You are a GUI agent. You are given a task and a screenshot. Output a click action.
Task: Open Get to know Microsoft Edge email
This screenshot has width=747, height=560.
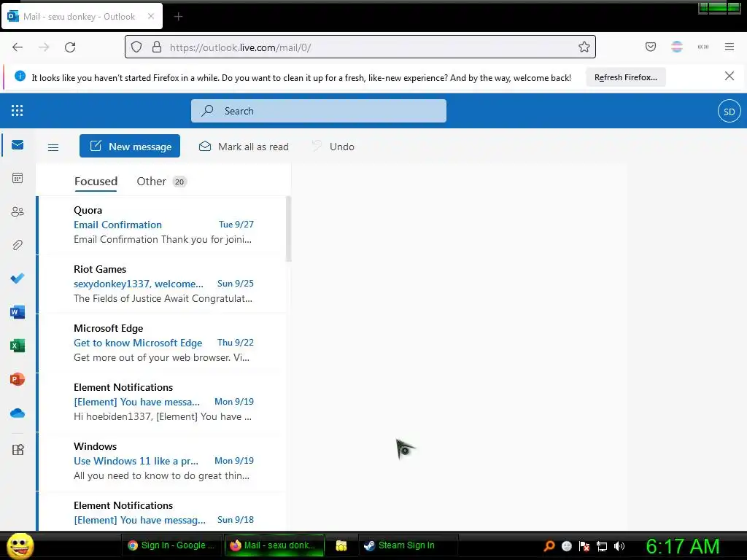point(162,343)
